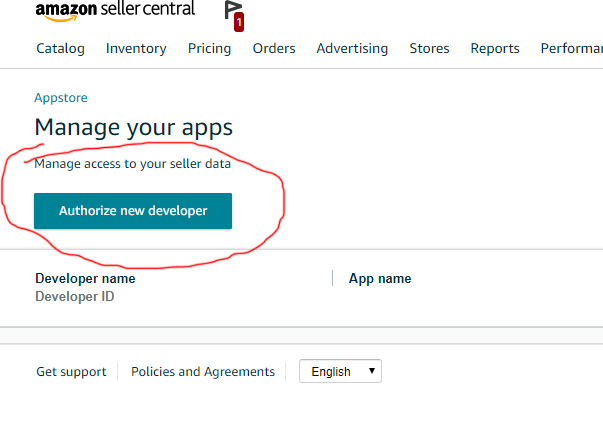Image resolution: width=603 pixels, height=431 pixels.
Task: Expand the English language dropdown
Action: point(340,371)
